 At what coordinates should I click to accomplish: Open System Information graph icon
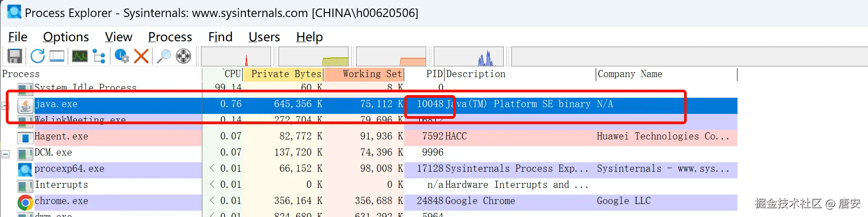[80, 56]
